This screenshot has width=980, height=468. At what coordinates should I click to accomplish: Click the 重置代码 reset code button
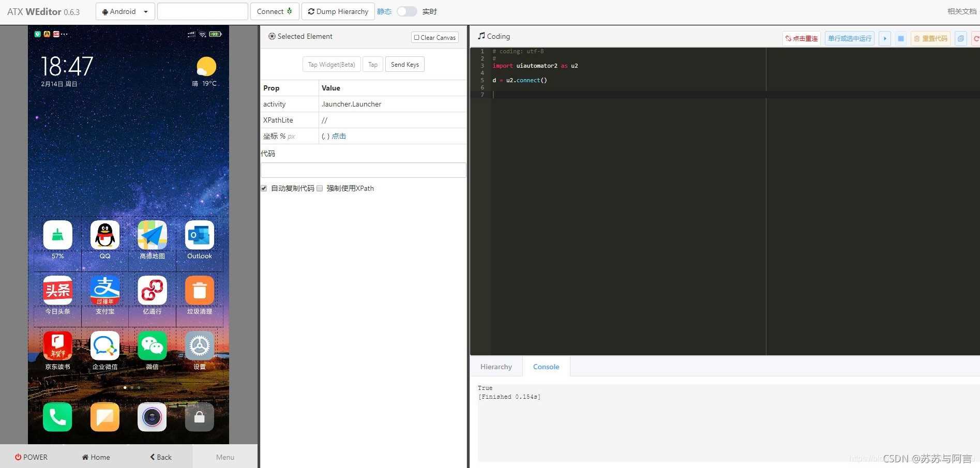(x=930, y=38)
